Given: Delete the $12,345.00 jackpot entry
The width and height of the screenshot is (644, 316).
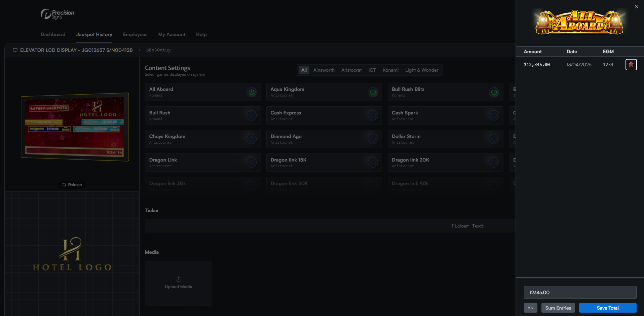Looking at the screenshot, I should pyautogui.click(x=631, y=65).
